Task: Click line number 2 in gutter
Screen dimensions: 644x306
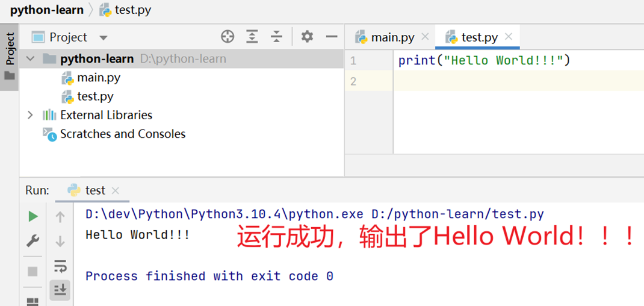Action: tap(353, 81)
